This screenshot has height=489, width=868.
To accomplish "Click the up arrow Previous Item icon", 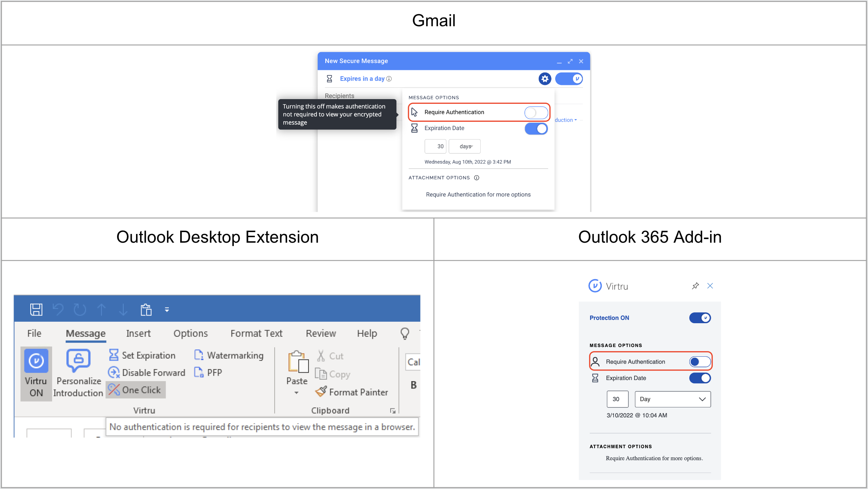I will click(101, 310).
